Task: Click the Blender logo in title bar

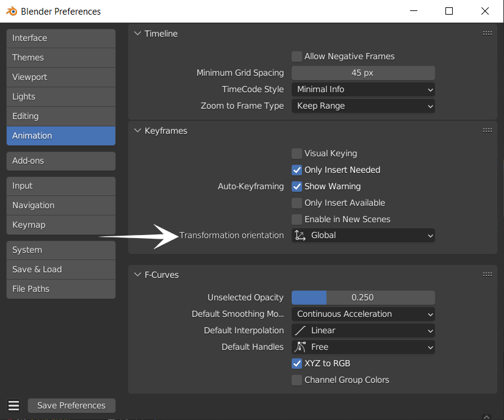Action: click(12, 11)
